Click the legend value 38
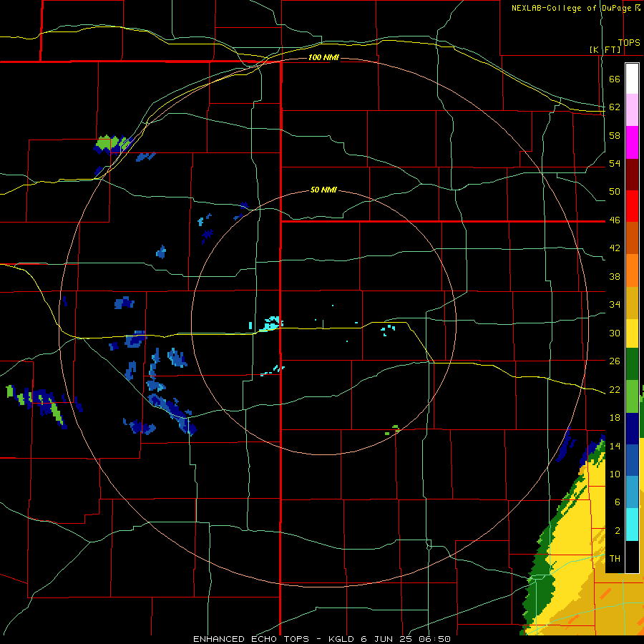The height and width of the screenshot is (644, 644). tap(615, 276)
